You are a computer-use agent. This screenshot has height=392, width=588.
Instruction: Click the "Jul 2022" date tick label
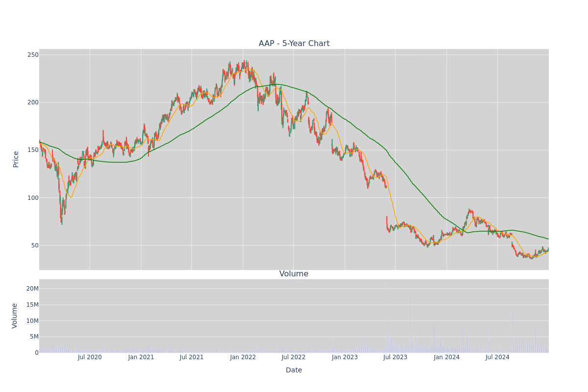click(x=294, y=357)
